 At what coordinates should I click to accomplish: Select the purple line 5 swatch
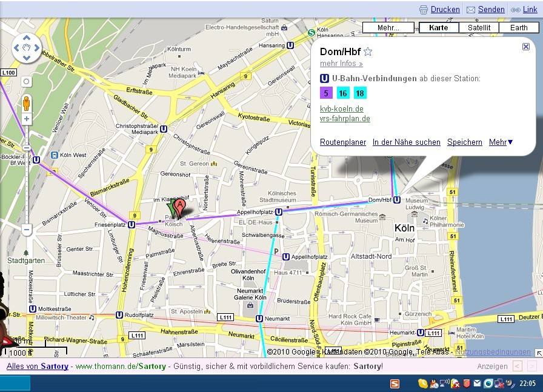326,93
